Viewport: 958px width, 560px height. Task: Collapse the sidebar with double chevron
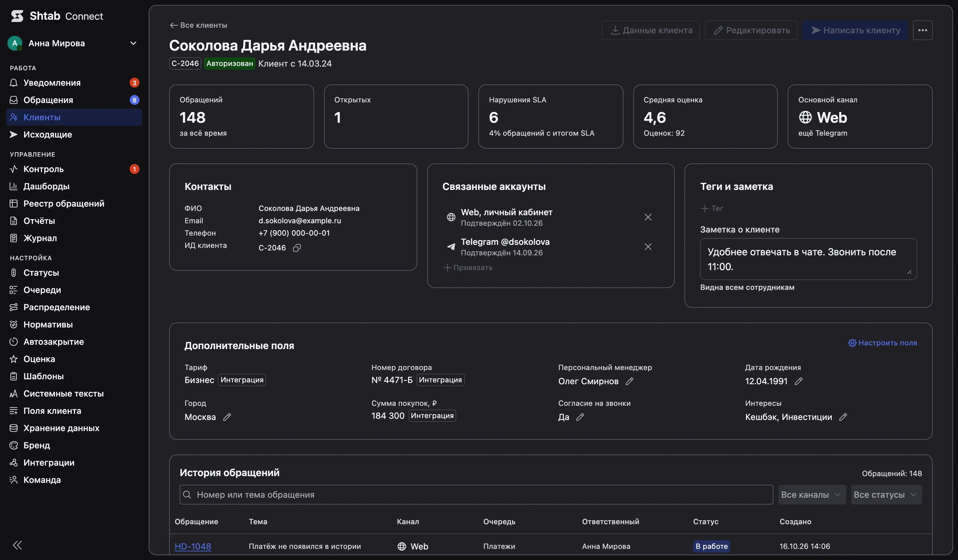(x=17, y=545)
